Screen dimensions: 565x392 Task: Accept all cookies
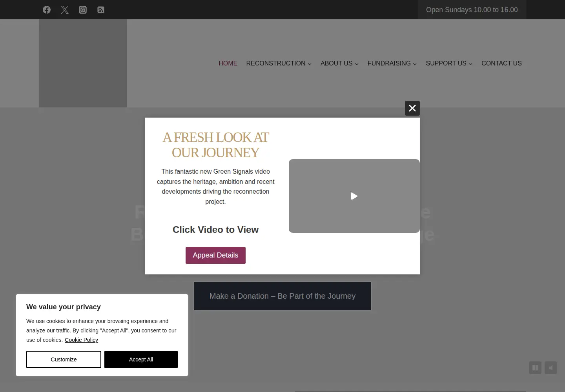click(x=141, y=359)
